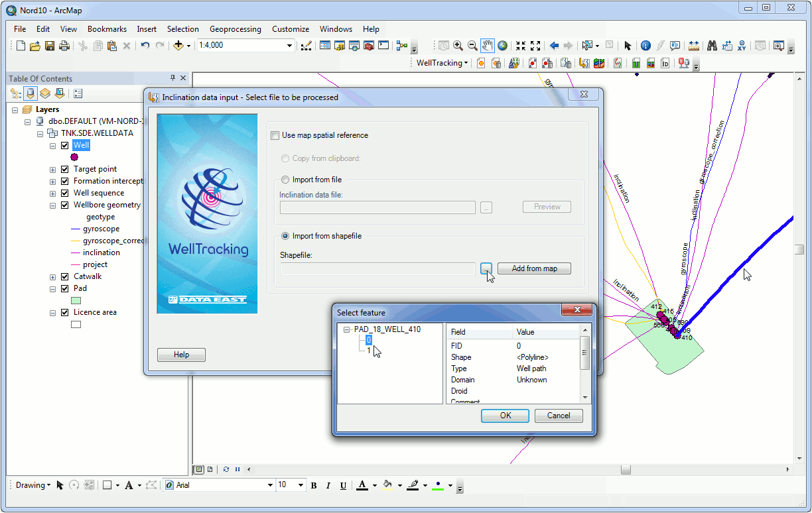Create a new map document

tap(21, 46)
